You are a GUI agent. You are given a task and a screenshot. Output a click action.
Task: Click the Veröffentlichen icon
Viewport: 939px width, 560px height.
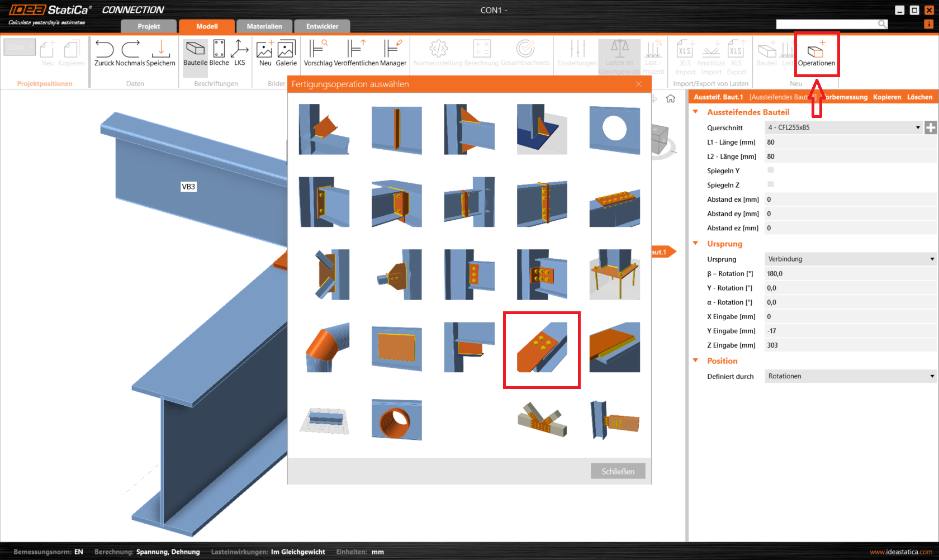coord(356,53)
